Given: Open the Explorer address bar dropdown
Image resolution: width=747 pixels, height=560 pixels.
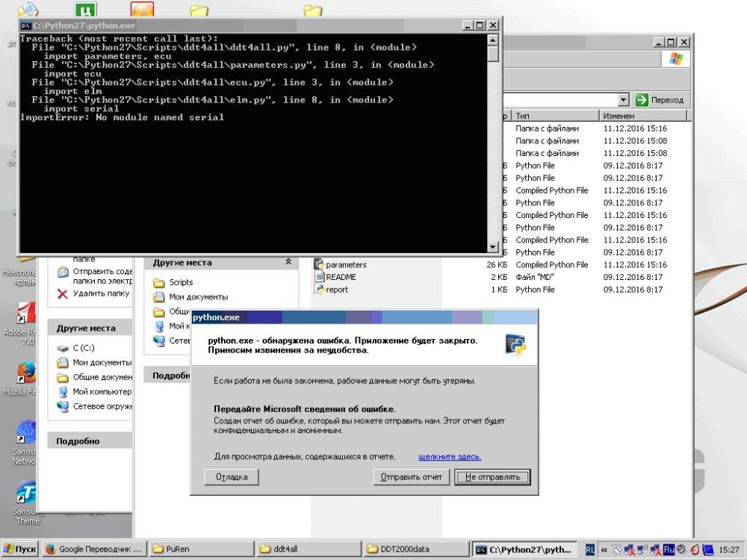Looking at the screenshot, I should (x=623, y=100).
